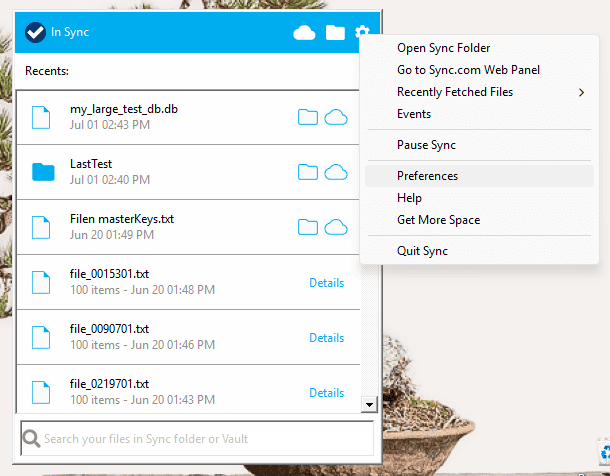This screenshot has width=610, height=476.
Task: Open the white folder icon in header
Action: coord(335,33)
